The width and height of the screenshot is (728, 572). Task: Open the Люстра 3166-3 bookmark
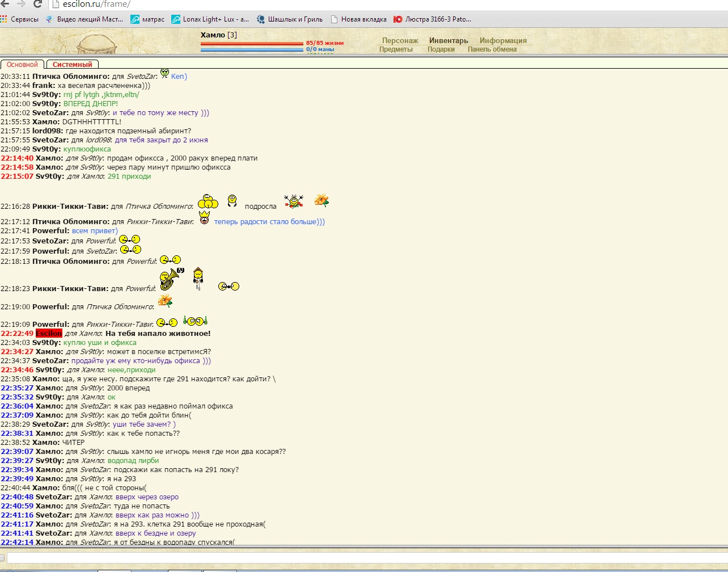[433, 19]
